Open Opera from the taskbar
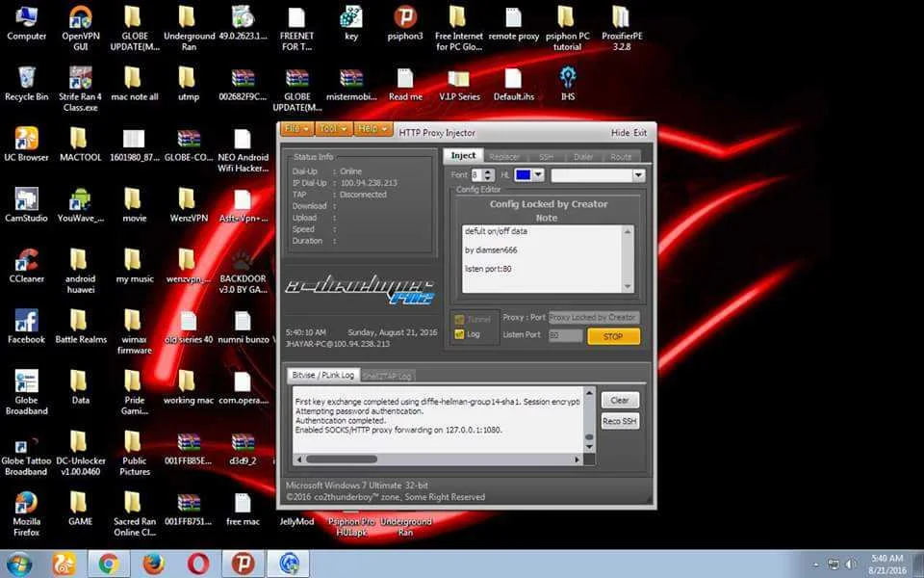This screenshot has width=924, height=578. coord(198,565)
